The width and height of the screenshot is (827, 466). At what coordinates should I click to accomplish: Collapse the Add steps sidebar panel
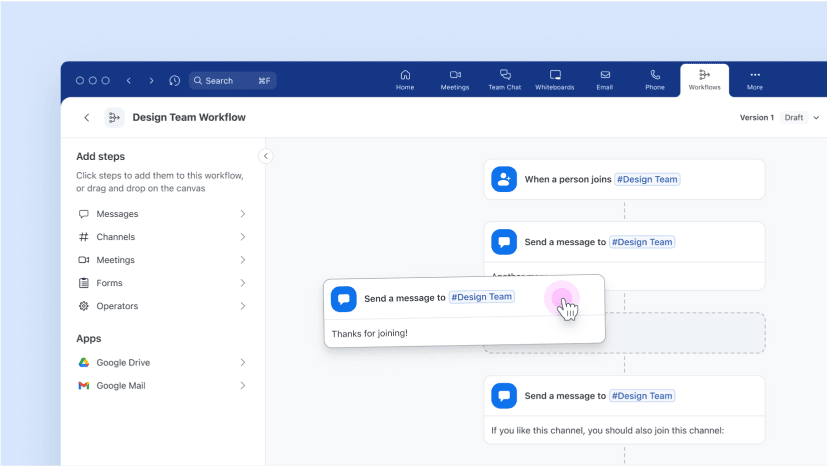[266, 156]
